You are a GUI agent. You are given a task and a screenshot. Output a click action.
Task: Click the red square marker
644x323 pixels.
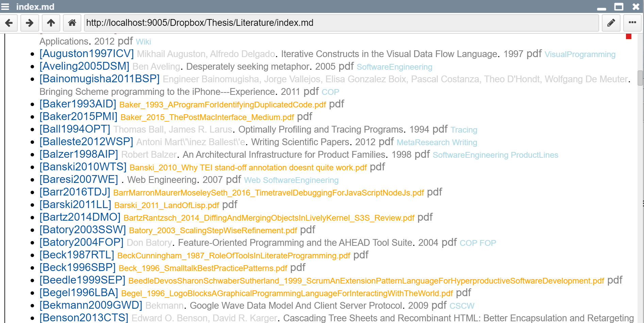[628, 36]
